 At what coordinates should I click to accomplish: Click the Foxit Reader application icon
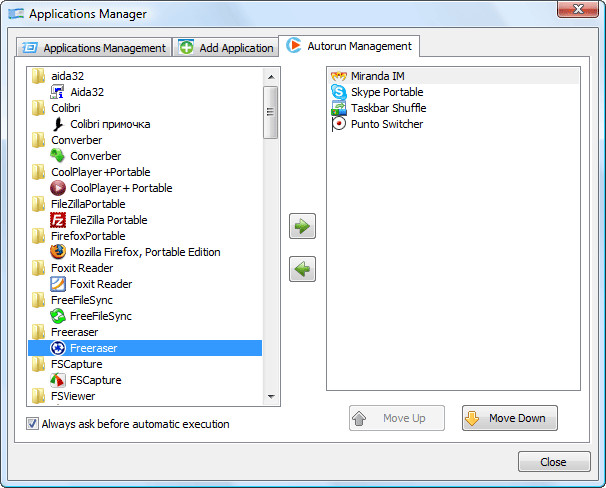pos(58,284)
